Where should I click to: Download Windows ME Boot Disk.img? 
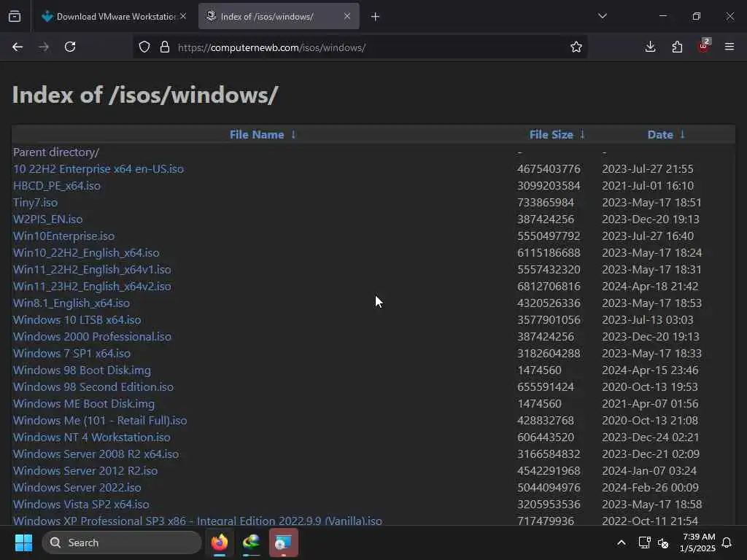[x=84, y=404]
